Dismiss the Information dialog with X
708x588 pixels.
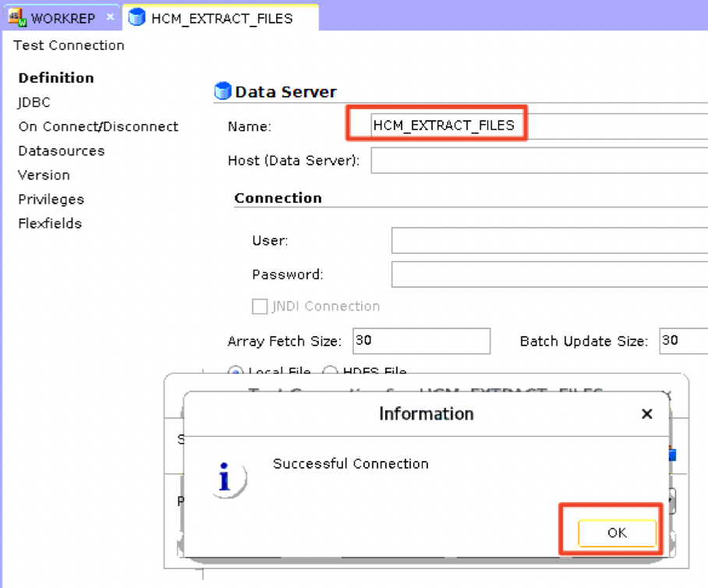pos(646,414)
